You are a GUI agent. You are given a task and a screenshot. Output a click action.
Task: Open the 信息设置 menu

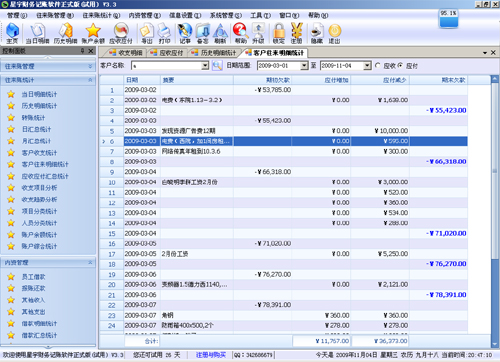[185, 15]
